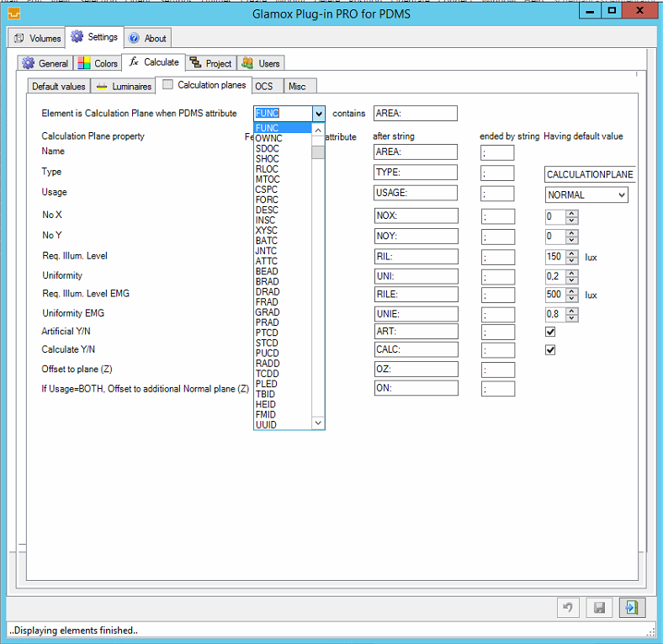Click the TYPE: after string field
The image size is (663, 644).
416,173
